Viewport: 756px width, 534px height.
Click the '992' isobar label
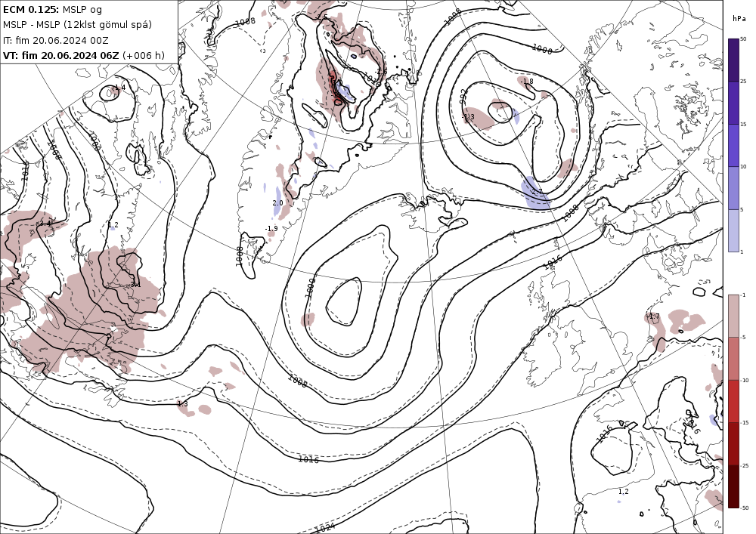pyautogui.click(x=463, y=97)
